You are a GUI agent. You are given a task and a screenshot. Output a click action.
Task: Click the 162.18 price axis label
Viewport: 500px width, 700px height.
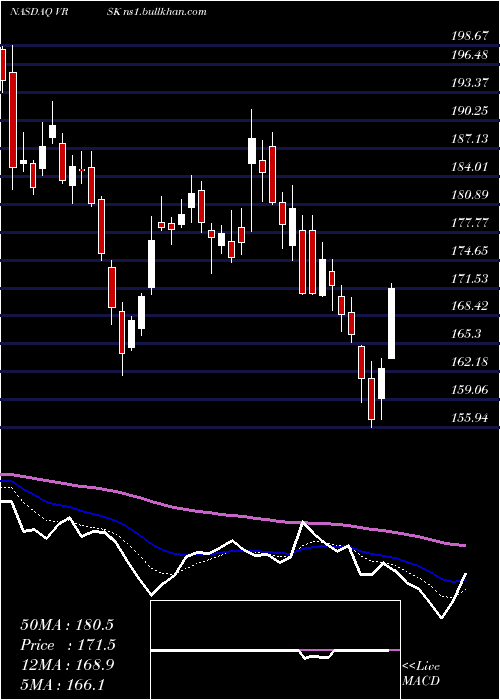point(470,362)
